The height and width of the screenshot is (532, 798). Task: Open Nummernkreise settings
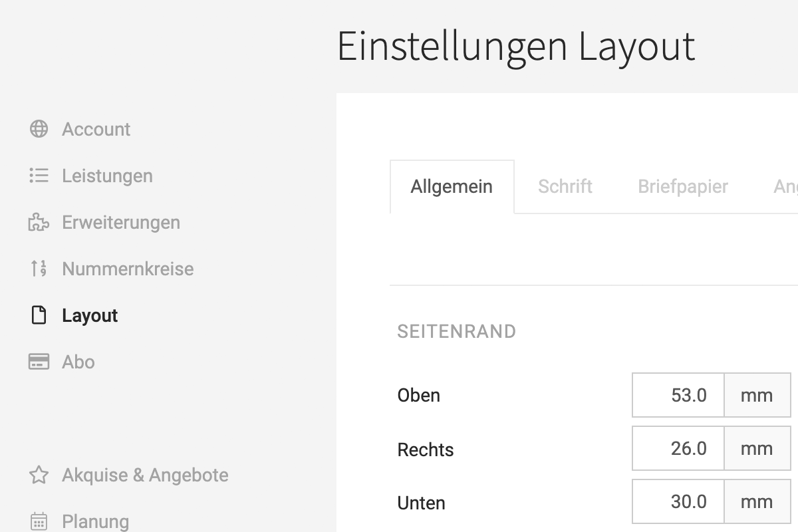point(128,269)
